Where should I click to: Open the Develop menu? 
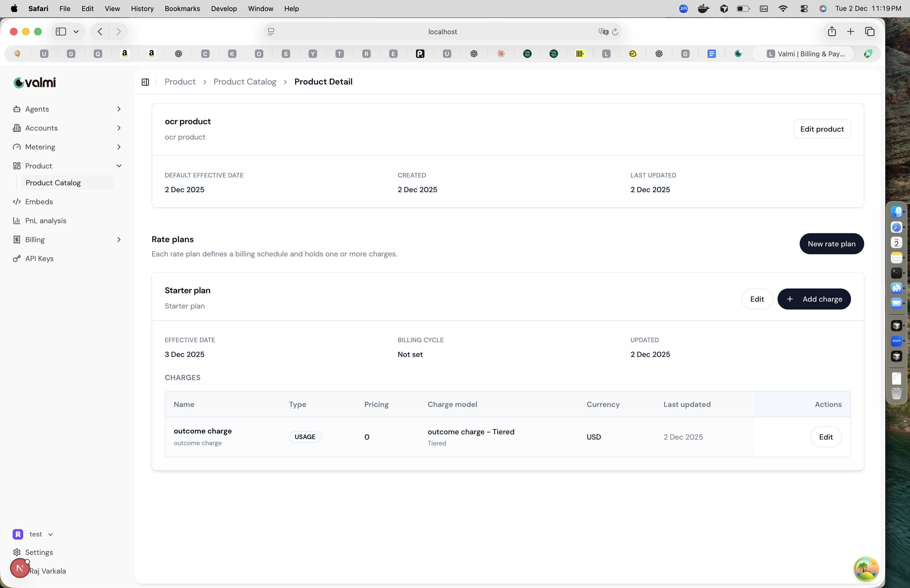pyautogui.click(x=224, y=8)
